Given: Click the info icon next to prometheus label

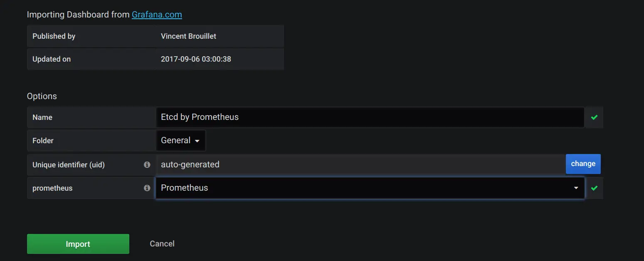Looking at the screenshot, I should click(147, 188).
